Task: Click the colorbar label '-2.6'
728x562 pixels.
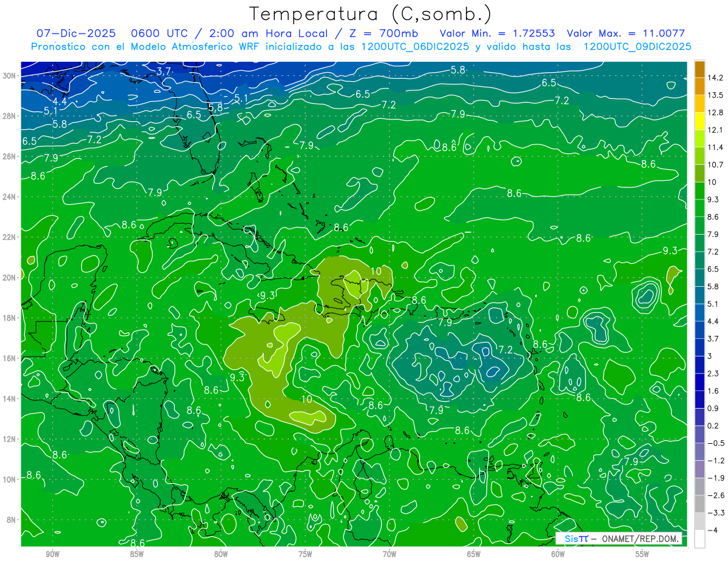Action: tap(715, 495)
